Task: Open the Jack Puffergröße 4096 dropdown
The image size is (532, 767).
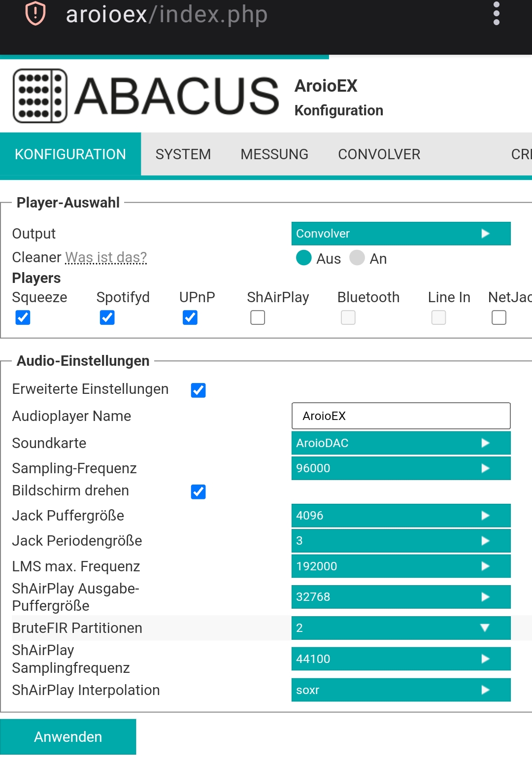Action: (x=401, y=516)
